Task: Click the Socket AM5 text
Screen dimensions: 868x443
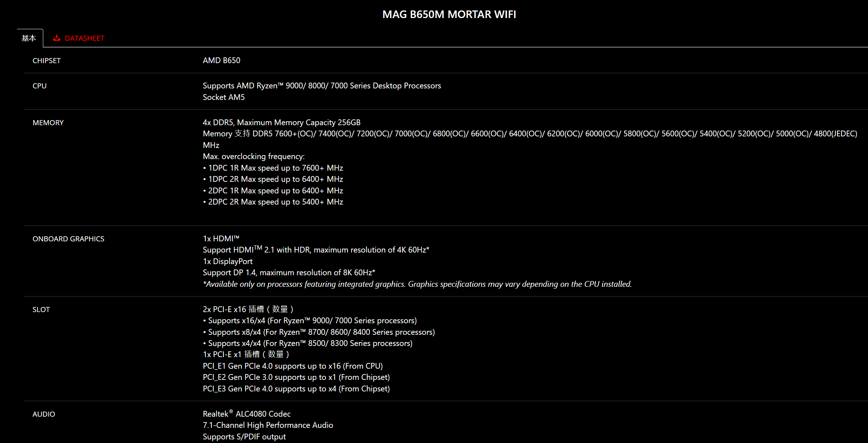Action: pos(223,97)
